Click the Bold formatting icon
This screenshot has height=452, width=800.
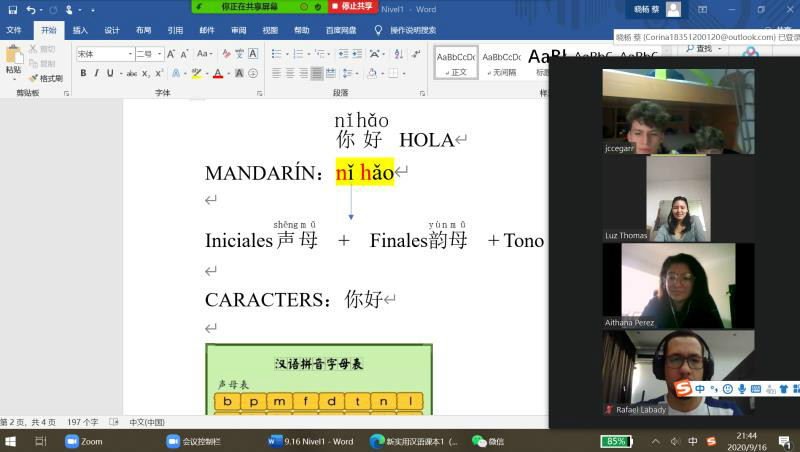pos(82,73)
